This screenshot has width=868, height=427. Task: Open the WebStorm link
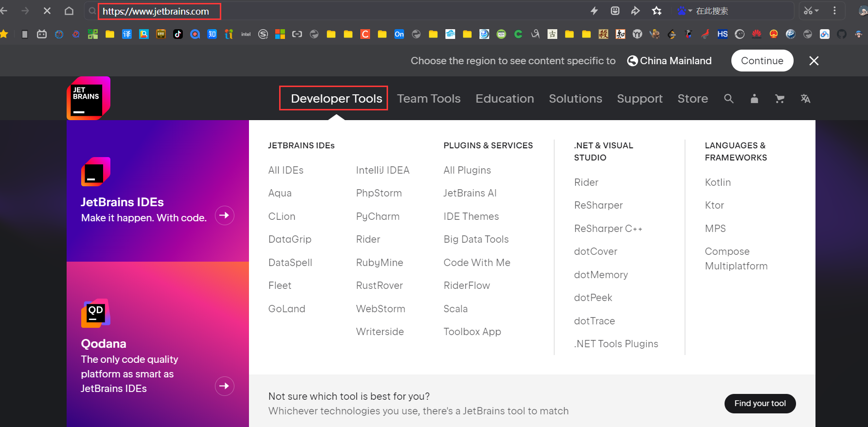tap(380, 309)
